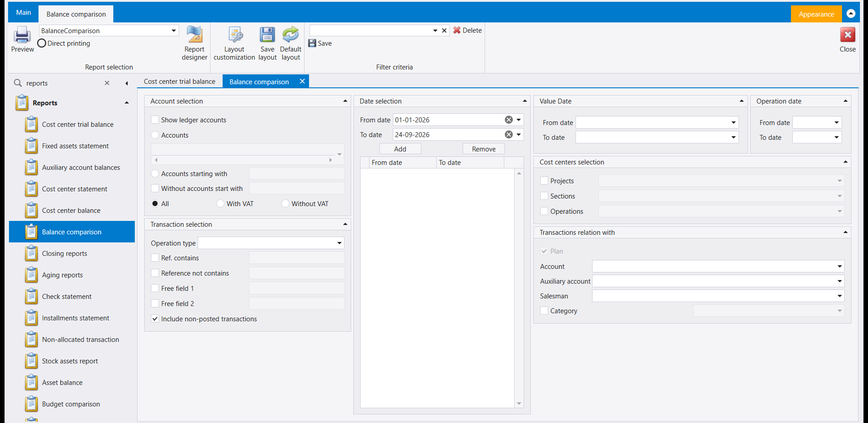This screenshot has width=868, height=423.
Task: Click the Save layout floppy icon
Action: pos(267,35)
